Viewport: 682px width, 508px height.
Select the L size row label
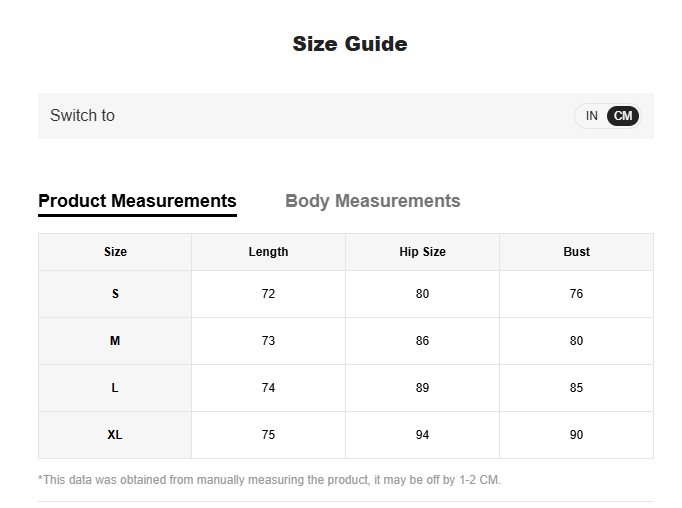[x=115, y=388]
